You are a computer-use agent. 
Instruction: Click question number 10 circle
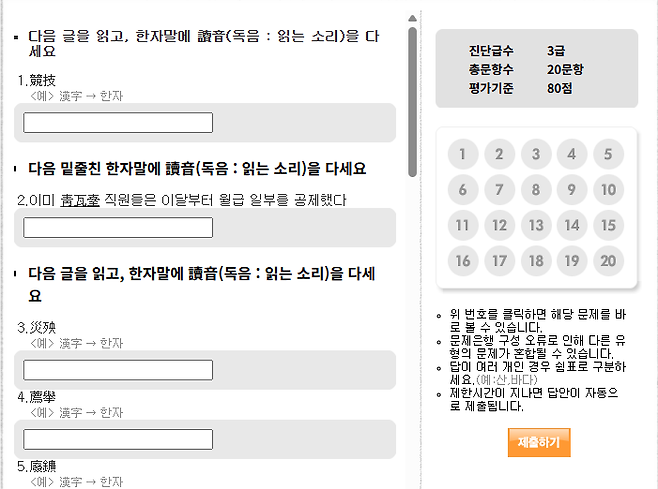tap(608, 190)
